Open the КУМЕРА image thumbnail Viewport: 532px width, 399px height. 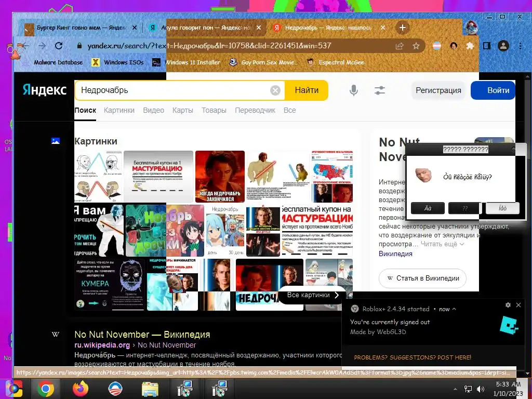[x=109, y=284]
